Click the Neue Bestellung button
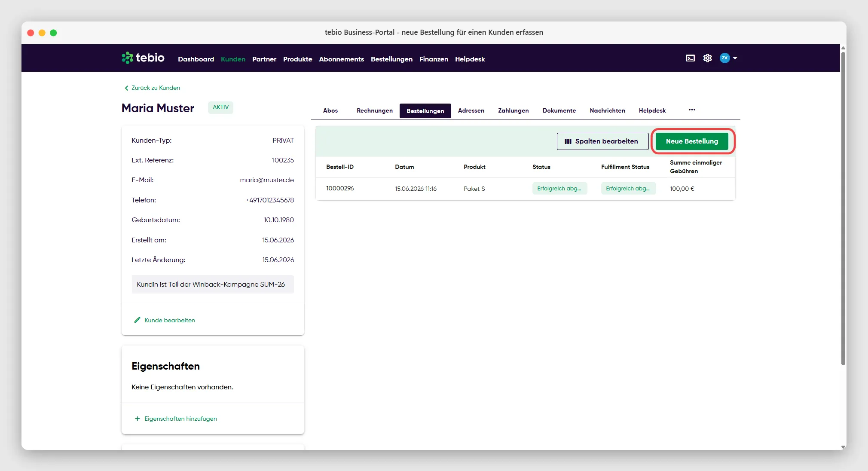The width and height of the screenshot is (868, 471). point(692,141)
